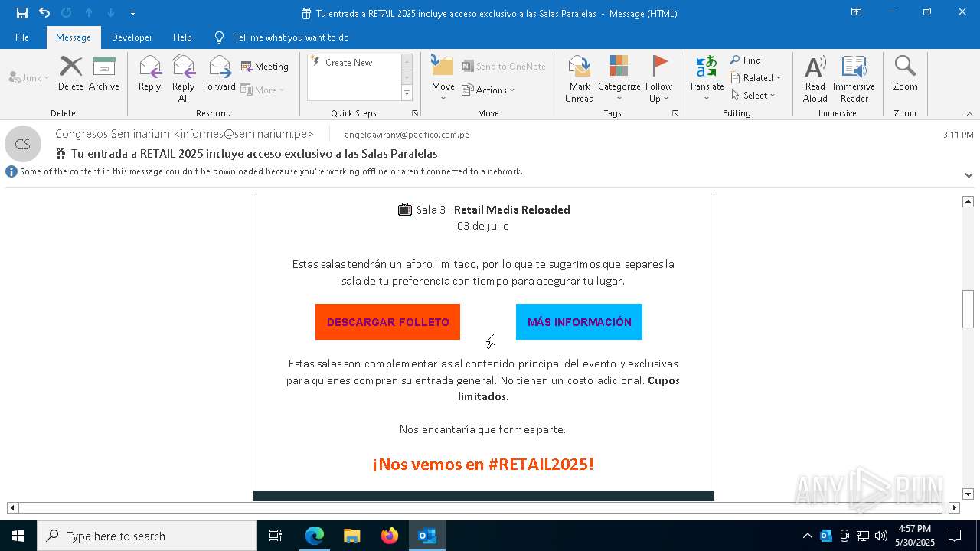This screenshot has height=551, width=980.
Task: Click the sender address informes@seminarium.pe
Action: [x=243, y=134]
